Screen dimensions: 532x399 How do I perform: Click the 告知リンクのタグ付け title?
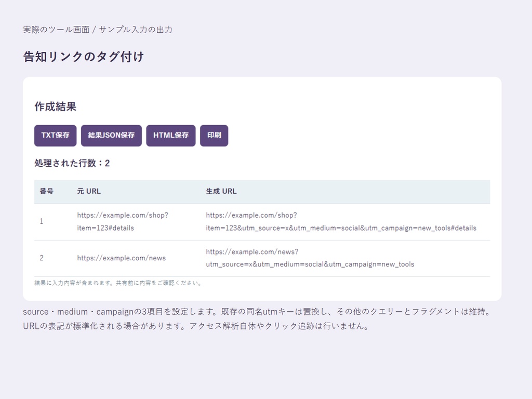[84, 57]
